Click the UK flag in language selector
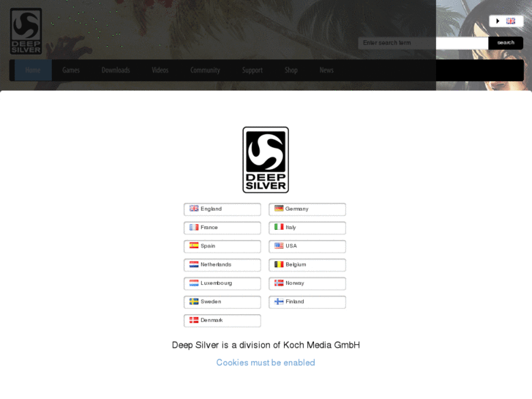The width and height of the screenshot is (532, 399). coord(511,21)
